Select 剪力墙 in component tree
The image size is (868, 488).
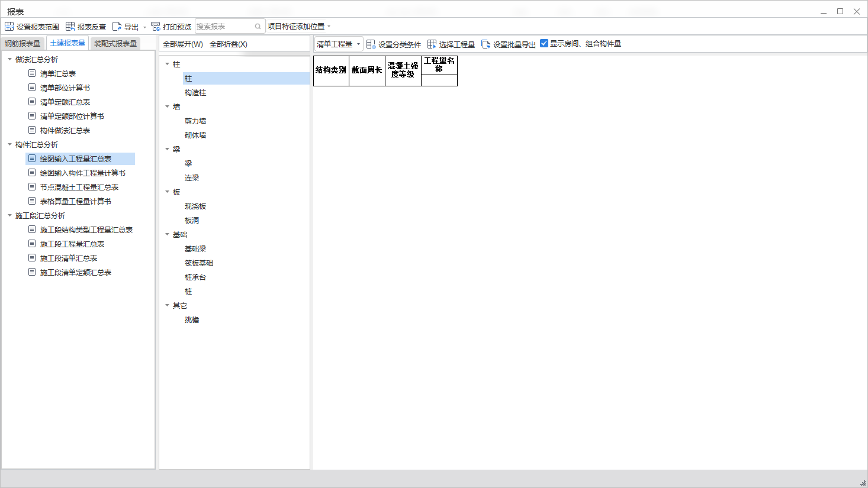coord(195,121)
